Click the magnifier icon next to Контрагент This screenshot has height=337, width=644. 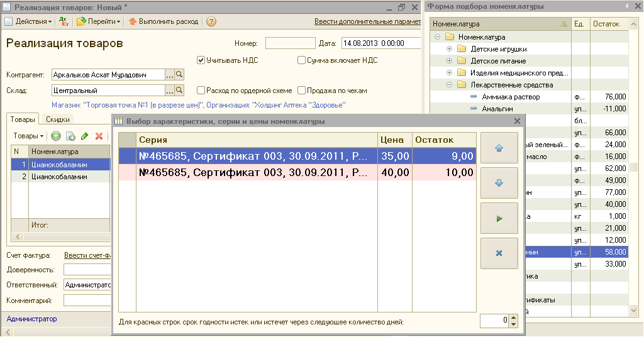tap(179, 75)
